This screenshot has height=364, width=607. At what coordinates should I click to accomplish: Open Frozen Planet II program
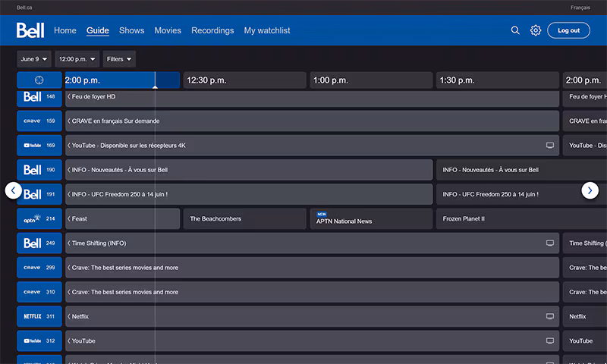[x=521, y=218]
